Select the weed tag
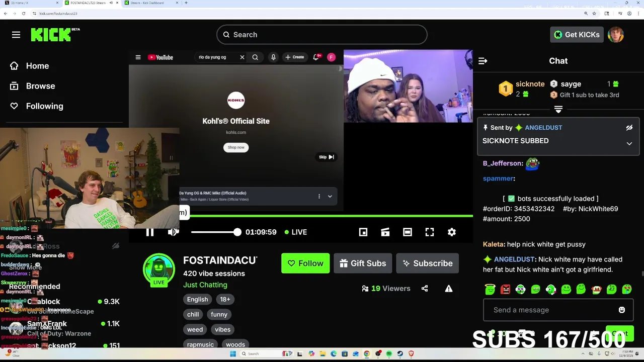 [195, 329]
